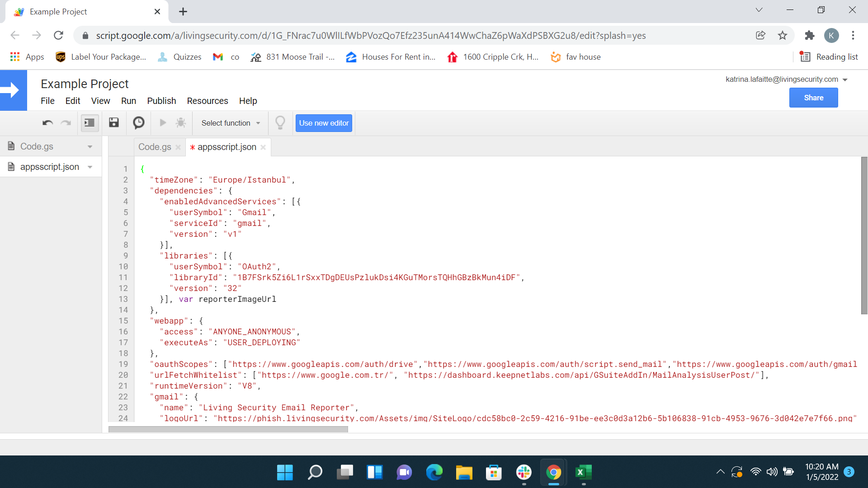Viewport: 868px width, 488px height.
Task: Open Houses For Rent bookmark
Action: pos(391,57)
